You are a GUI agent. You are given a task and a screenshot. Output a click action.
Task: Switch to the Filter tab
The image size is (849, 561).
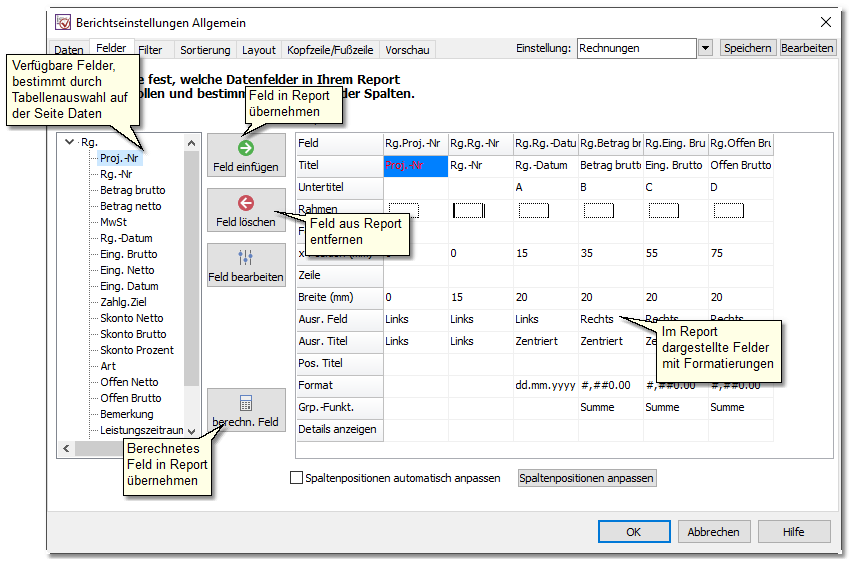click(151, 49)
